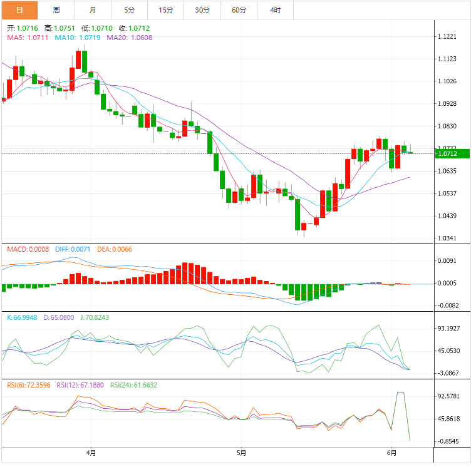Choose the 60分 timeframe tab
476x467 pixels.
(239, 10)
